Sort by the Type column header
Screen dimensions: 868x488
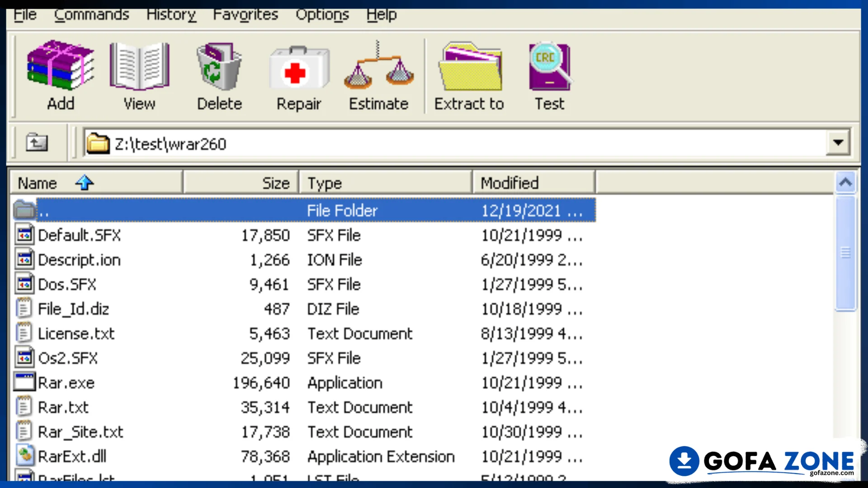tap(386, 183)
